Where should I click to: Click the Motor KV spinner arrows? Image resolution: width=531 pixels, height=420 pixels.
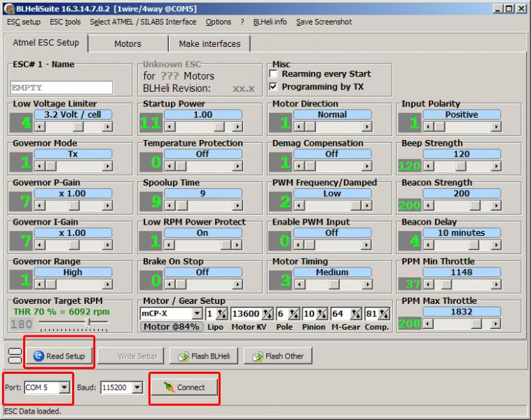coord(266,314)
